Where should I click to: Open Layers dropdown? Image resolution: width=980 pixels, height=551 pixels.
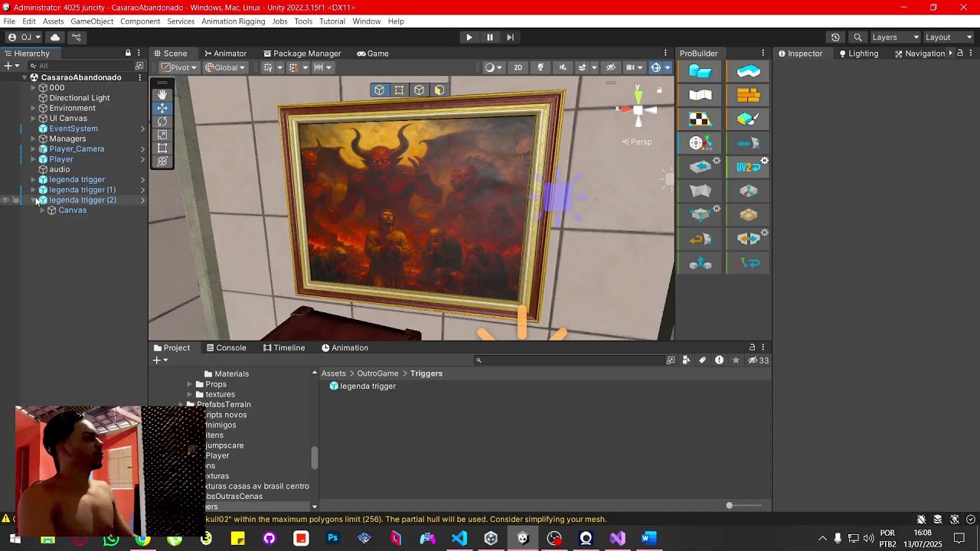(895, 37)
